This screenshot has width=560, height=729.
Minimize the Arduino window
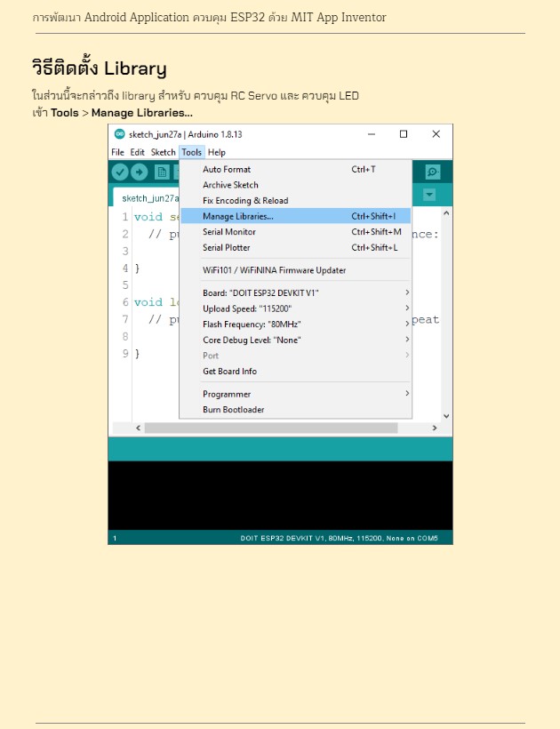click(372, 134)
